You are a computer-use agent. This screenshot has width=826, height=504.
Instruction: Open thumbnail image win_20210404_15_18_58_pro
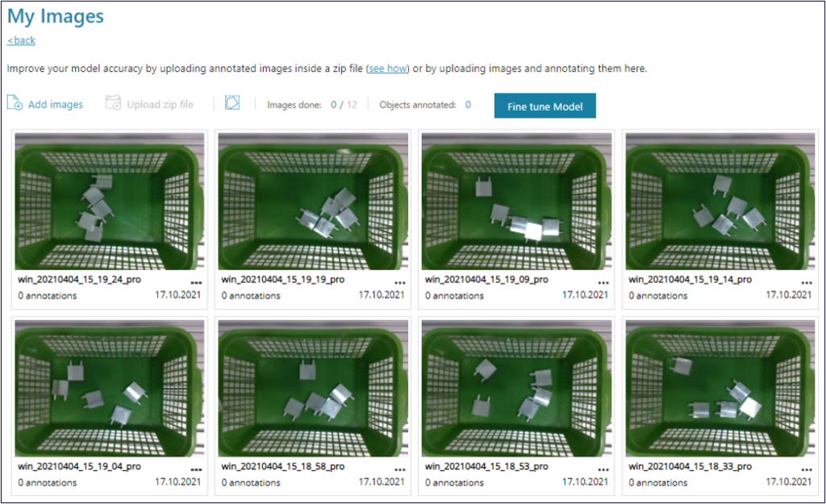point(313,388)
